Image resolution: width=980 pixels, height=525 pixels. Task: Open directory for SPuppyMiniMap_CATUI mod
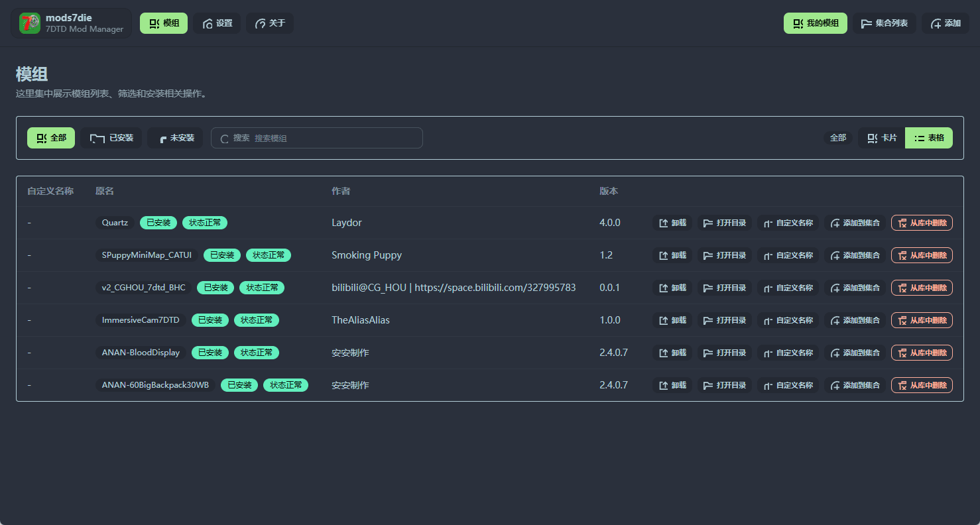pos(724,255)
